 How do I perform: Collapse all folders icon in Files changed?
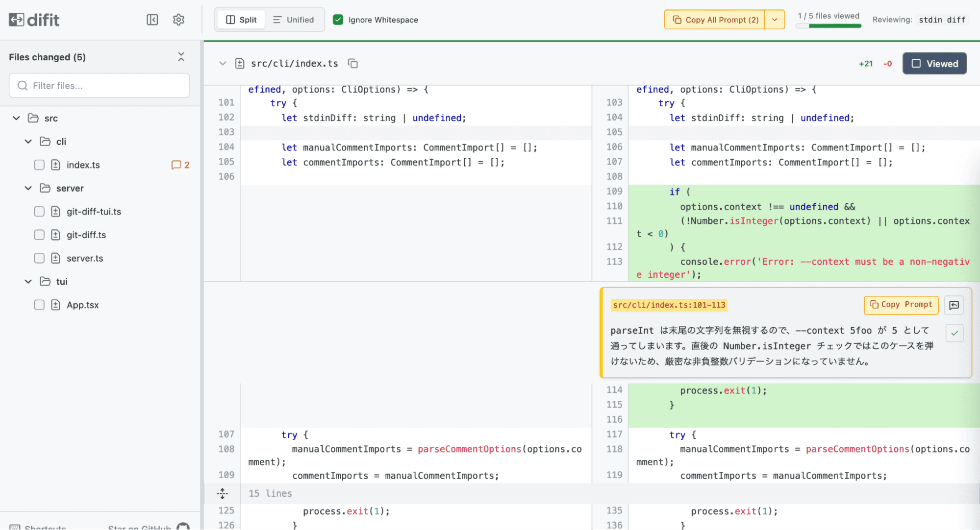[x=181, y=57]
